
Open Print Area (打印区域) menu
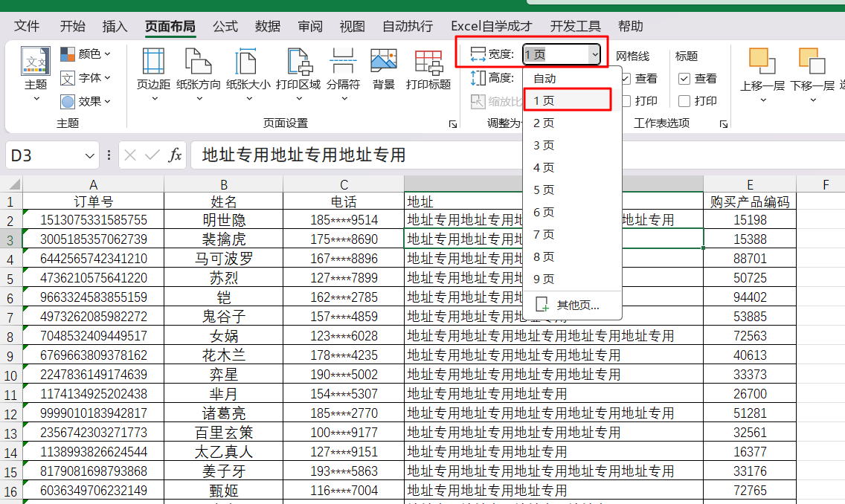click(298, 74)
